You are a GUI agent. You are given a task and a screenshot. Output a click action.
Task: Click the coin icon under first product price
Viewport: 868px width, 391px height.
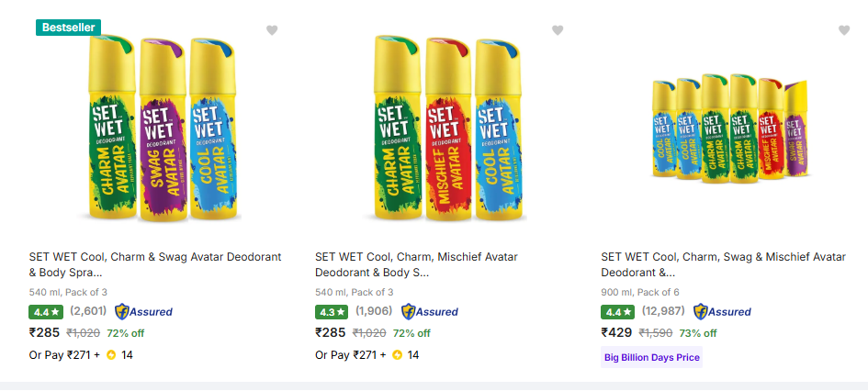111,355
